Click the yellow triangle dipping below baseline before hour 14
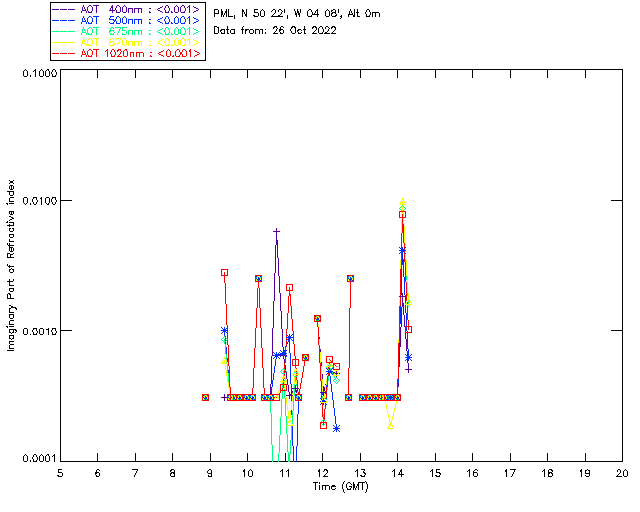The width and height of the screenshot is (640, 512). (x=391, y=426)
